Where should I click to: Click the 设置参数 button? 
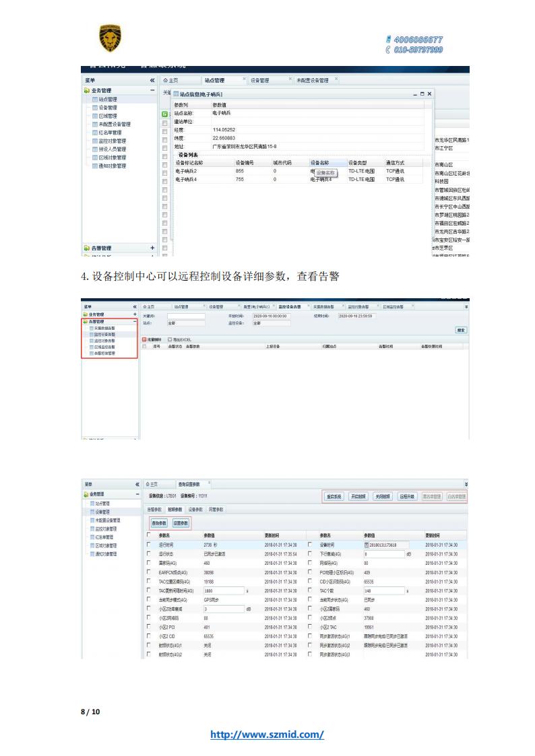[x=181, y=522]
